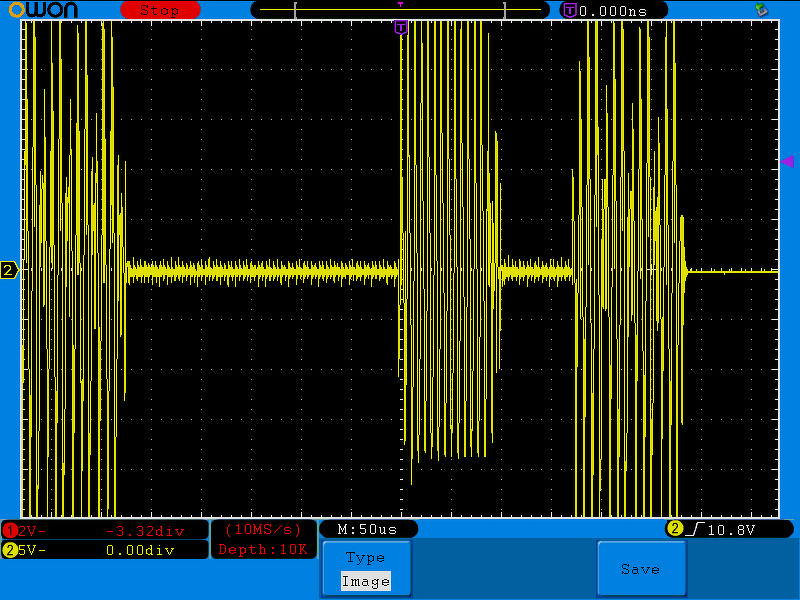
Task: Click the sample rate 10MS/s readout
Action: [263, 530]
